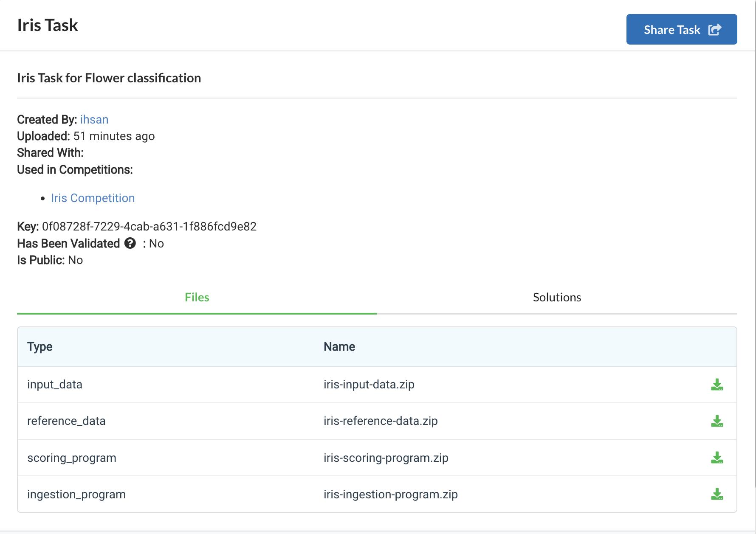Select the input_data type cell
The height and width of the screenshot is (534, 756).
(x=55, y=385)
